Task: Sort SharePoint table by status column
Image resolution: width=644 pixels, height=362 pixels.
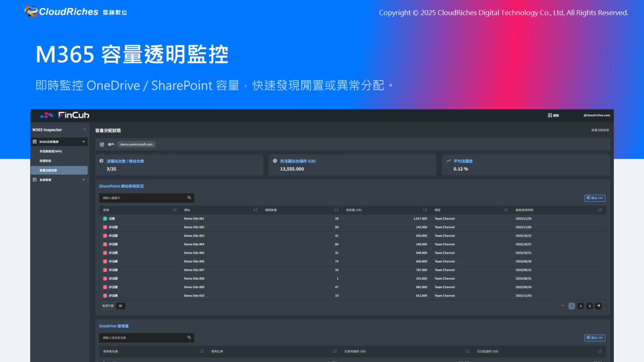Action: click(174, 210)
